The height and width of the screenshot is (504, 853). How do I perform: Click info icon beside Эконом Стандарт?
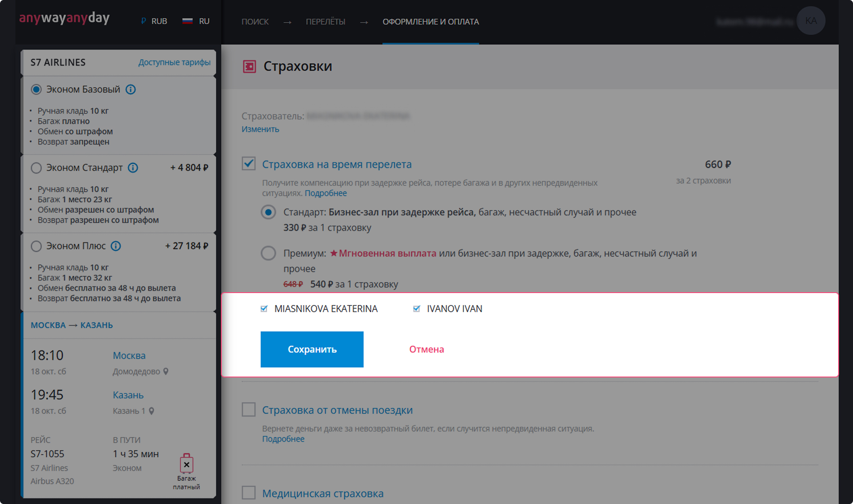(133, 167)
